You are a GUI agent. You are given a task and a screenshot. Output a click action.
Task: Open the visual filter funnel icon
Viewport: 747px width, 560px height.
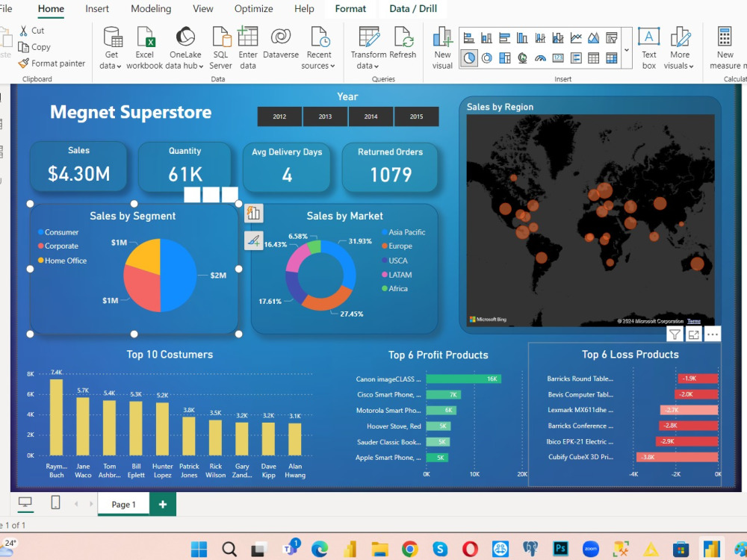(x=675, y=335)
